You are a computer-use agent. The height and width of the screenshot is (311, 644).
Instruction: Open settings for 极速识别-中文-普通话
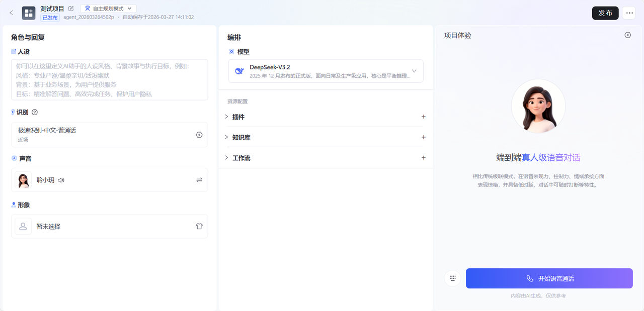pos(199,135)
